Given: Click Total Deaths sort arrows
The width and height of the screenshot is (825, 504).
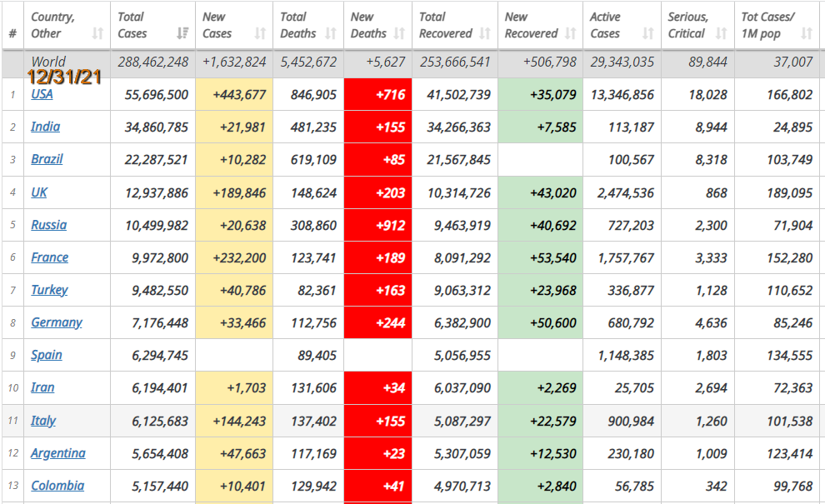Looking at the screenshot, I should tap(331, 33).
